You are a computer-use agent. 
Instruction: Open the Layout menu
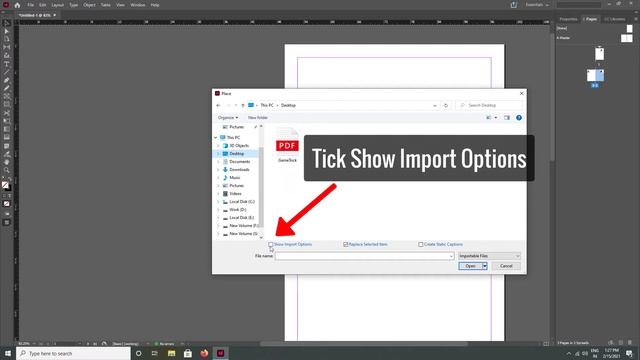58,5
